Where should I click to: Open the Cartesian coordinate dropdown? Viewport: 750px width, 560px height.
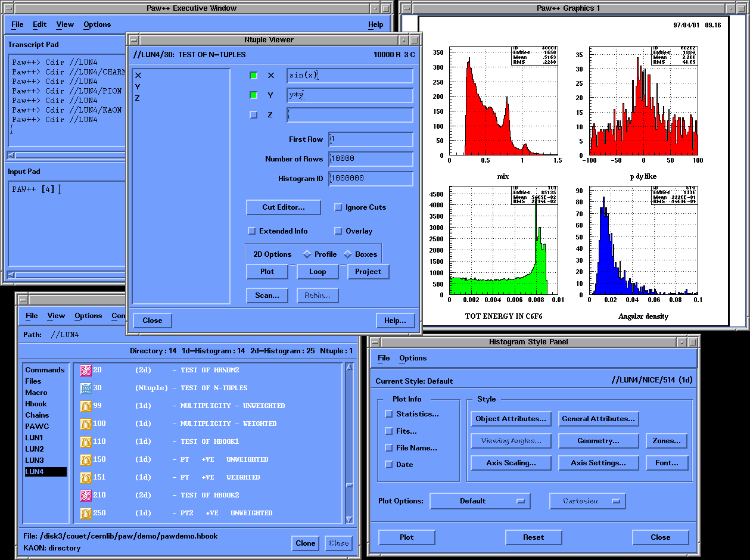(587, 501)
